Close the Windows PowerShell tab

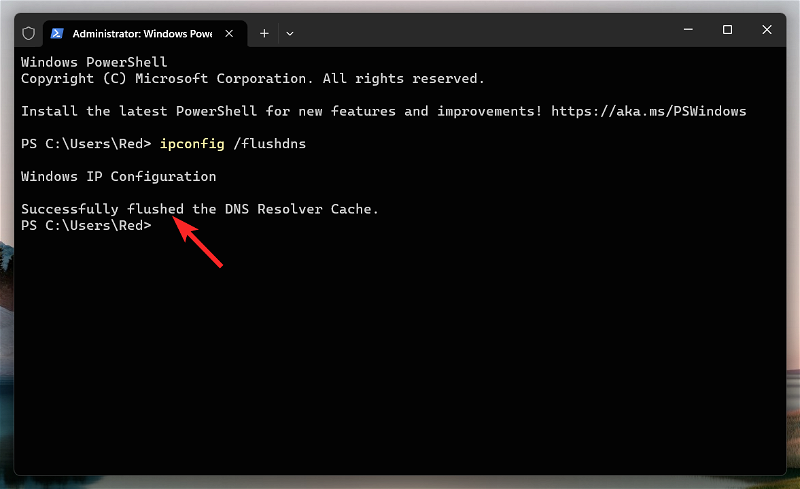[x=229, y=34]
